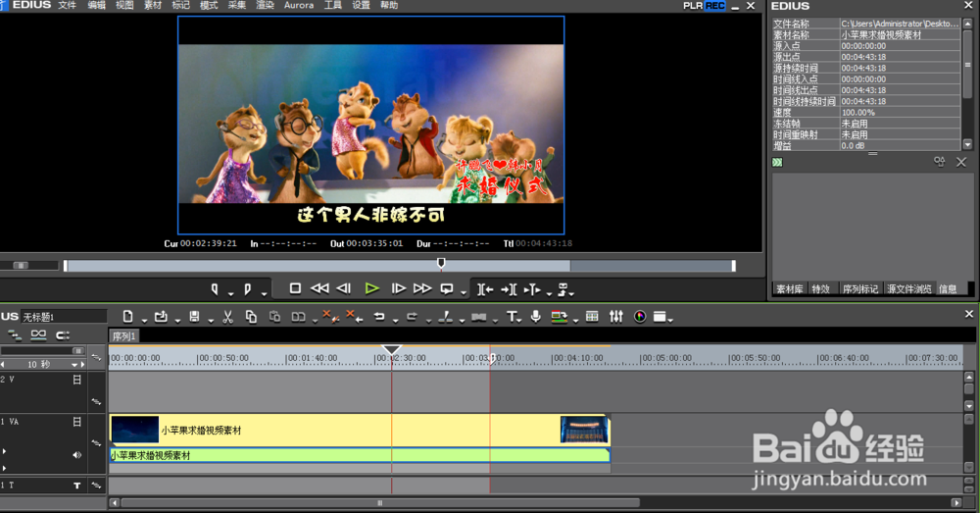Open timeline scale 10 秒 dropdown
The width and height of the screenshot is (980, 513).
pos(74,365)
